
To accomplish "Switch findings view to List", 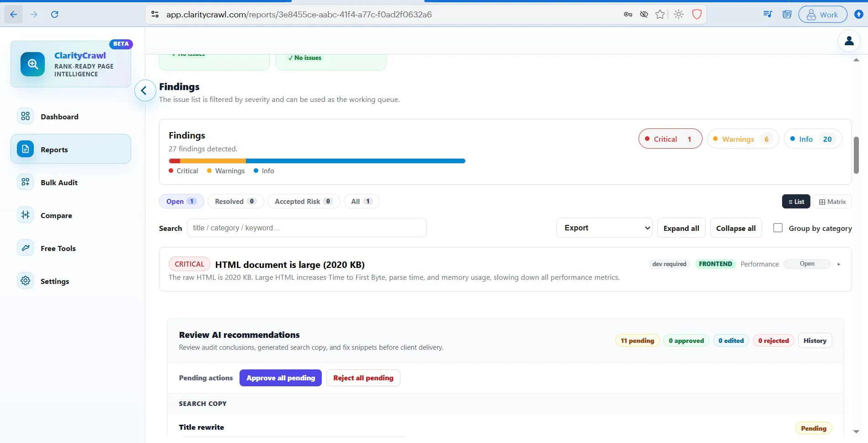I will [x=796, y=202].
